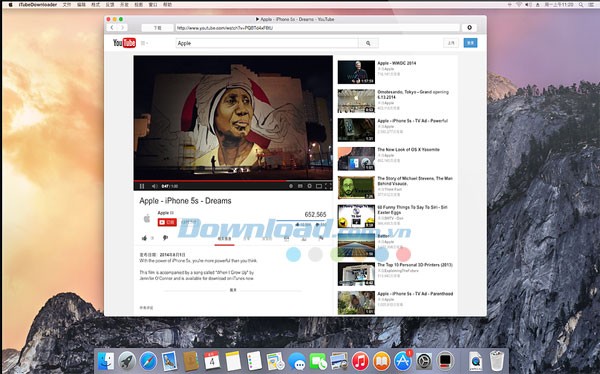Image resolution: width=600 pixels, height=374 pixels.
Task: Open FaceTime from the Dock
Action: tap(318, 361)
